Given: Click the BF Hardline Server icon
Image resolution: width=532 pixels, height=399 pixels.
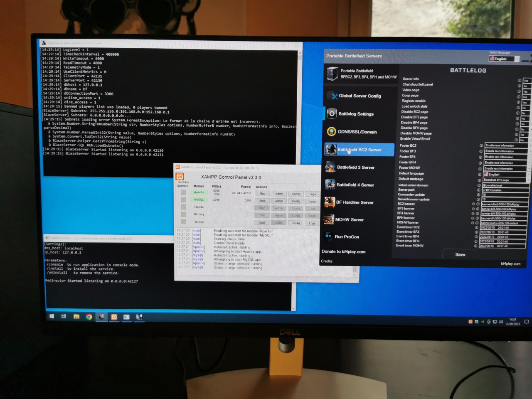Looking at the screenshot, I should 330,202.
